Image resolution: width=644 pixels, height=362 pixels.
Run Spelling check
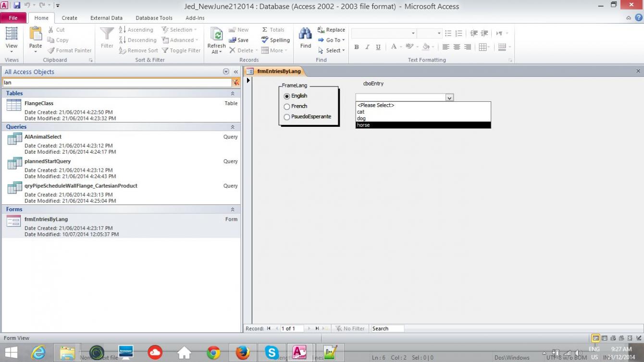[x=275, y=40]
